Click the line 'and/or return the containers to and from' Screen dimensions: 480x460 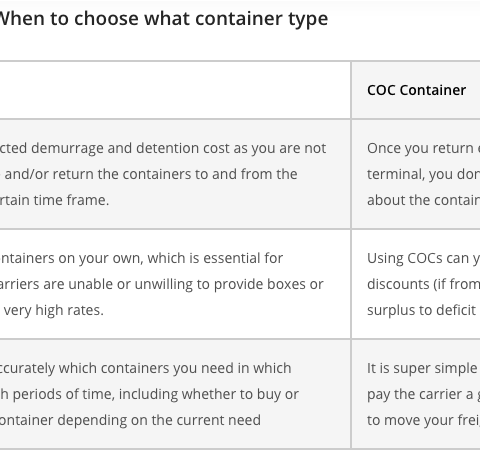[x=149, y=174]
